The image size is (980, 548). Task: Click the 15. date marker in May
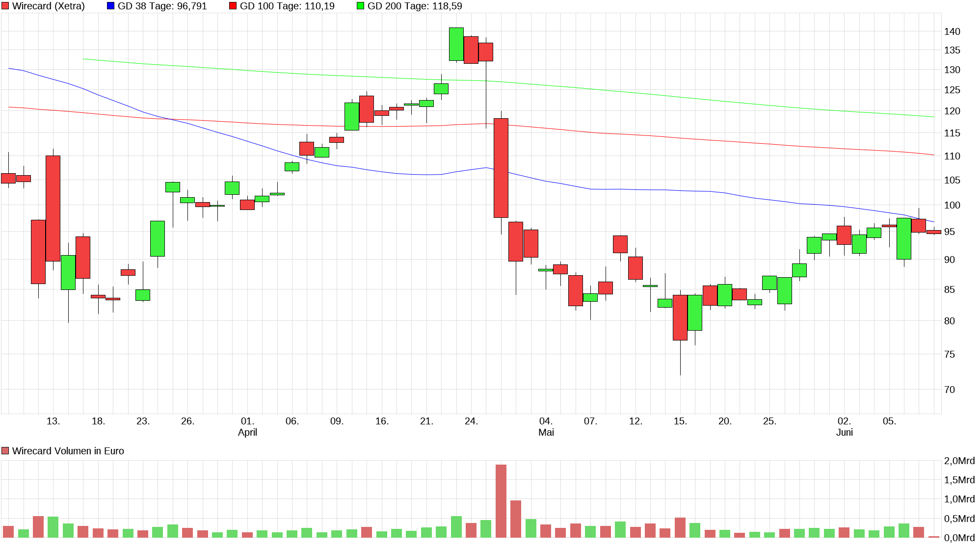click(x=680, y=421)
